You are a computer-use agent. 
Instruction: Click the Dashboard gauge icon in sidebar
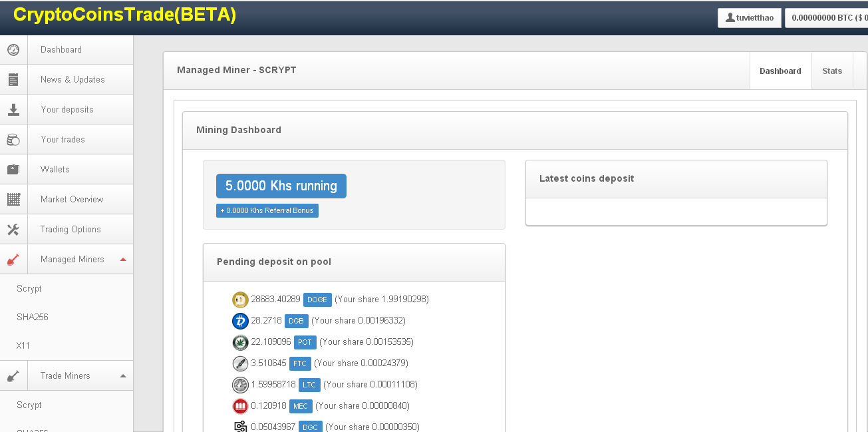tap(13, 50)
